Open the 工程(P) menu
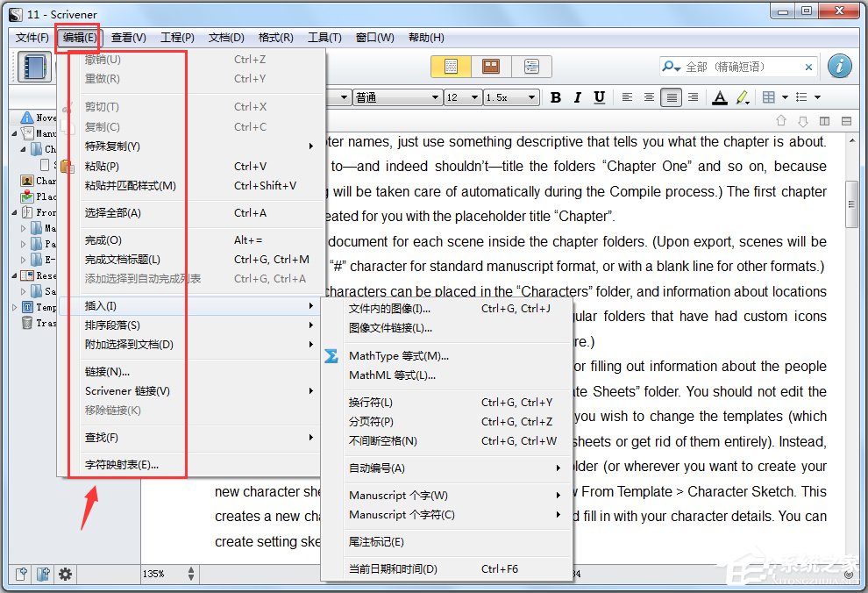This screenshot has height=593, width=868. tap(177, 38)
